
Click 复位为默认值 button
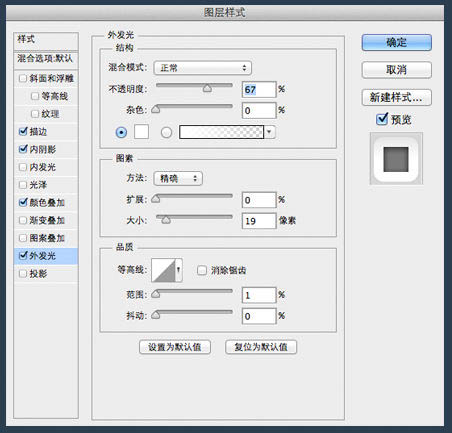click(261, 347)
